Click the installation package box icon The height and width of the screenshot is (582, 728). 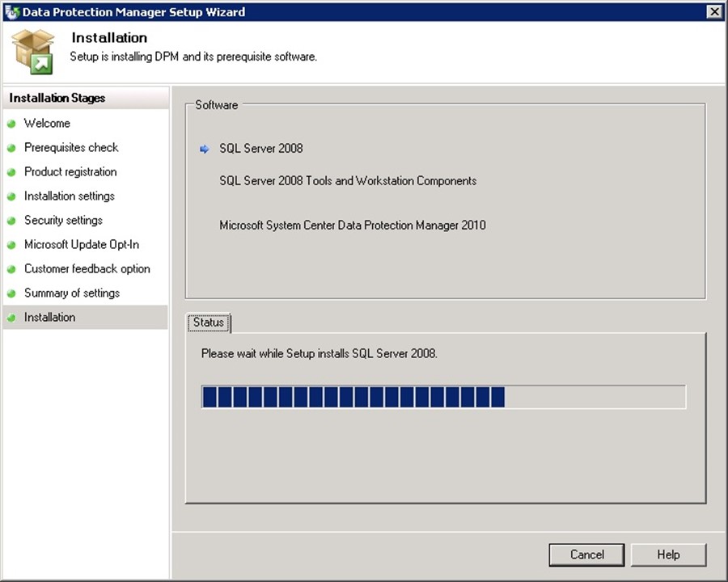tap(32, 51)
